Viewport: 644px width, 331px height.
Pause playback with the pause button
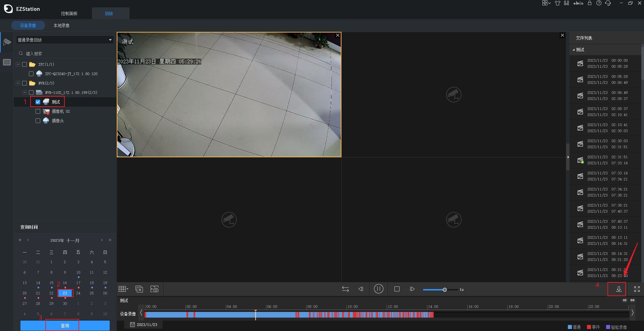378,289
